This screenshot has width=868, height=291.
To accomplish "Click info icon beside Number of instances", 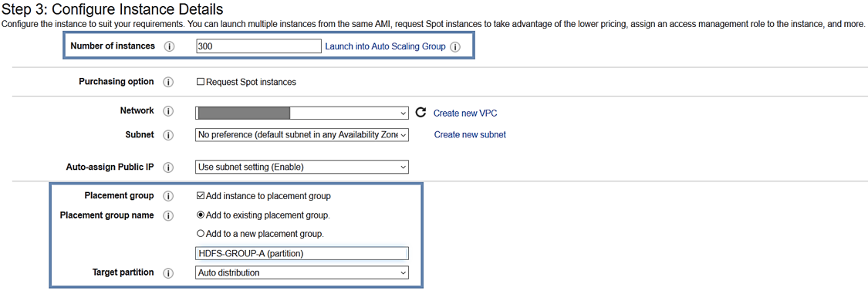I will click(x=170, y=46).
